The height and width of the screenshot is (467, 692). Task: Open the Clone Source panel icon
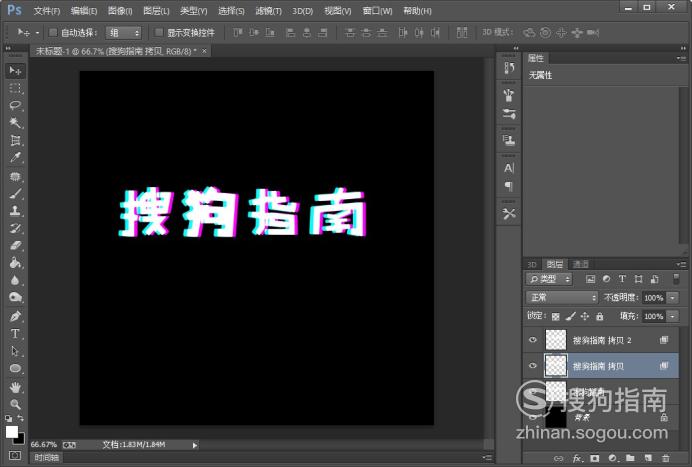tap(509, 140)
